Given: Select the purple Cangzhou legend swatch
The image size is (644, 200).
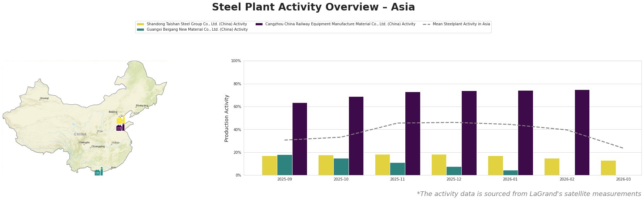Looking at the screenshot, I should 259,24.
